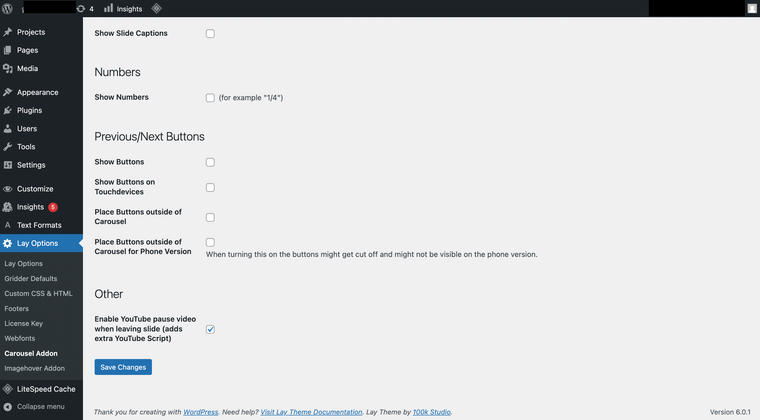This screenshot has width=760, height=420.
Task: Open the Imagehover Addon submenu item
Action: tap(34, 368)
